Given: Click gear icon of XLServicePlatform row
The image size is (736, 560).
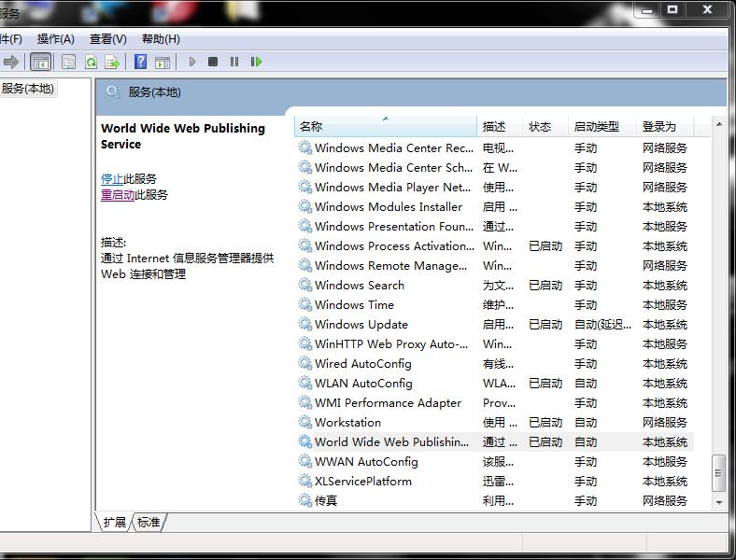Looking at the screenshot, I should [x=305, y=481].
